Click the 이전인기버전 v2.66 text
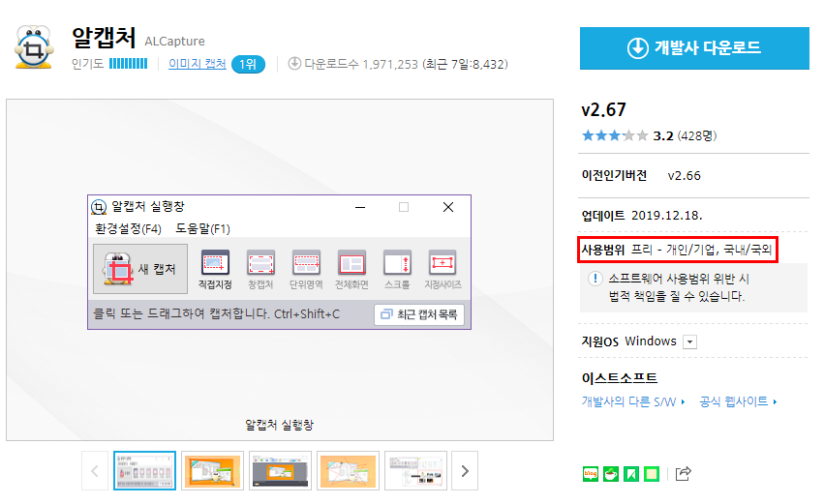The height and width of the screenshot is (504, 824). 641,175
